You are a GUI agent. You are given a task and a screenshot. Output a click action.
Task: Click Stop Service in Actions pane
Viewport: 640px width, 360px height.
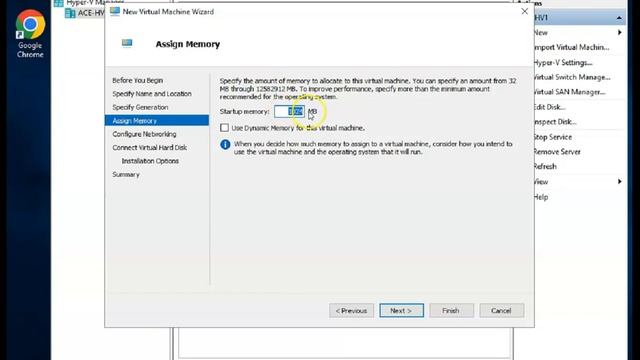click(553, 137)
